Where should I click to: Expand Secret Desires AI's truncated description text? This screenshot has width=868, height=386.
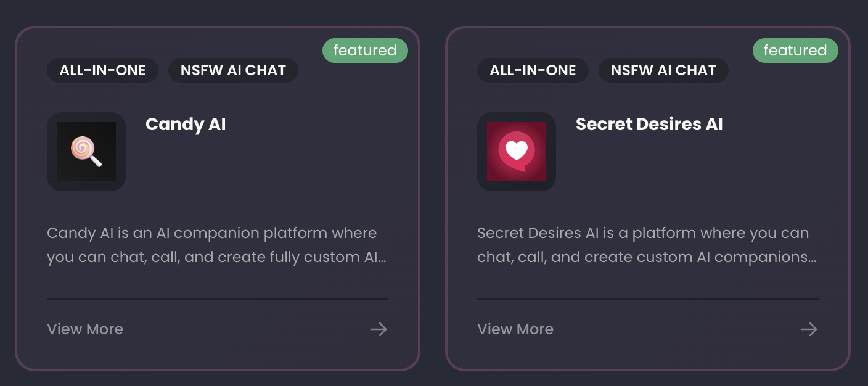click(x=646, y=245)
